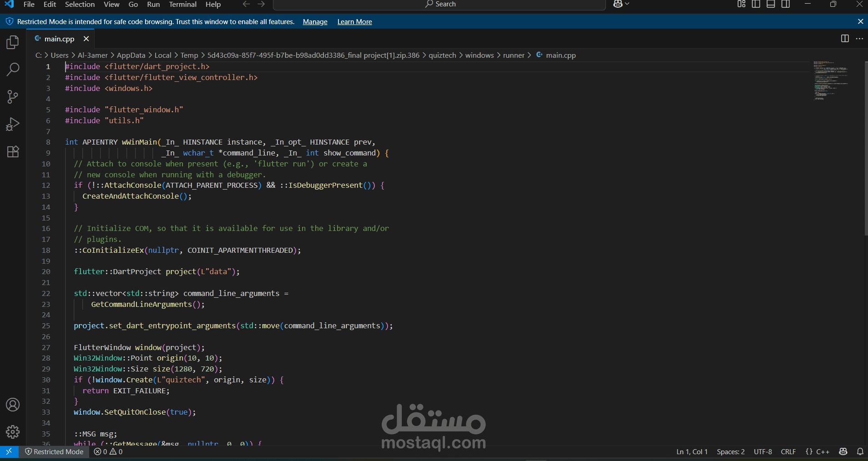
Task: Open the editor More Actions ellipsis menu
Action: click(x=859, y=39)
